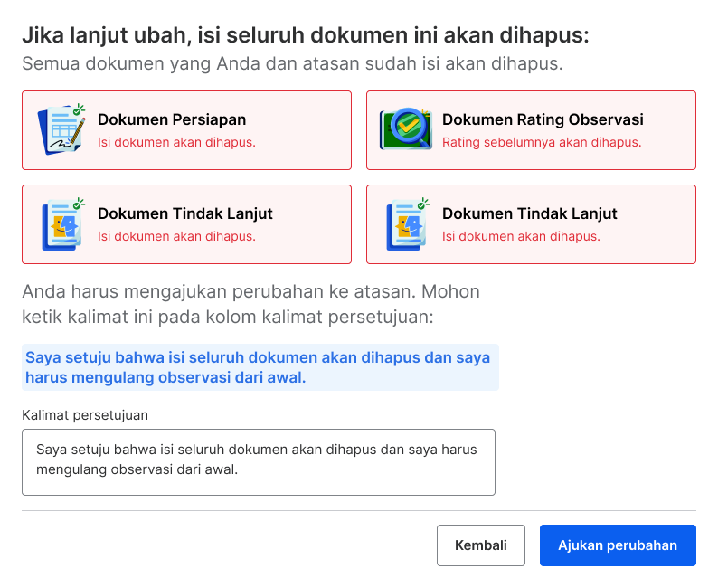718x588 pixels.
Task: Click the Dokumen Rating Observasi magnifier checkmark icon
Action: (x=406, y=129)
